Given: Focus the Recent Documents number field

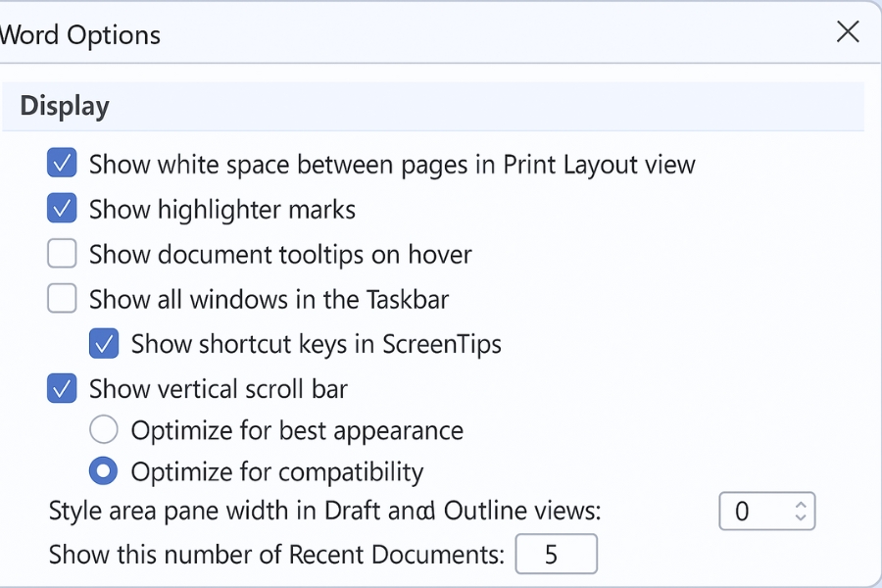Looking at the screenshot, I should (556, 555).
